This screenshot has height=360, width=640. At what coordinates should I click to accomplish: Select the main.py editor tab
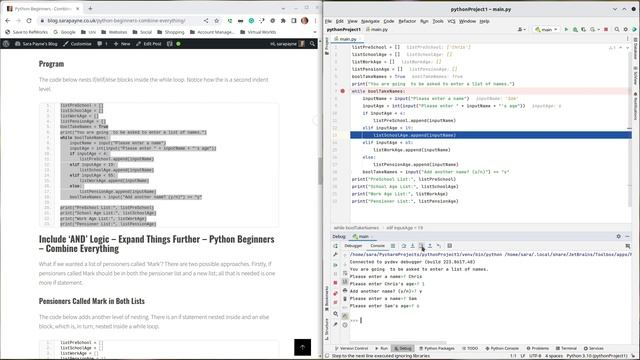348,39
